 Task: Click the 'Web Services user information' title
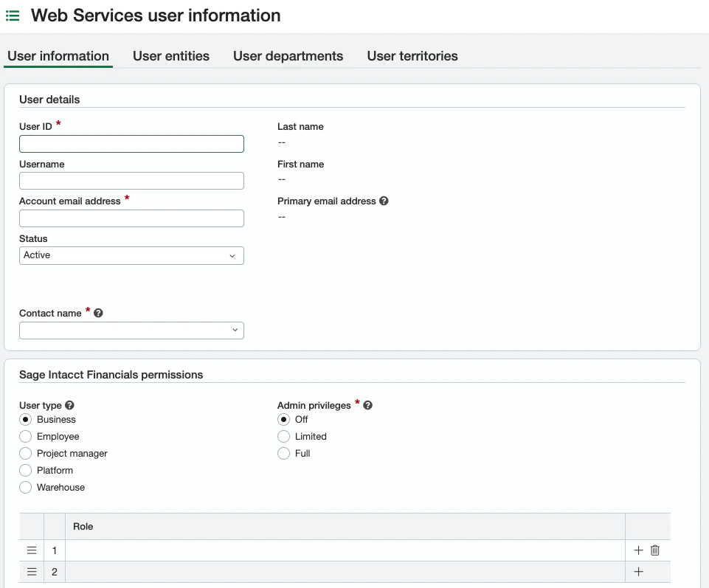[156, 15]
